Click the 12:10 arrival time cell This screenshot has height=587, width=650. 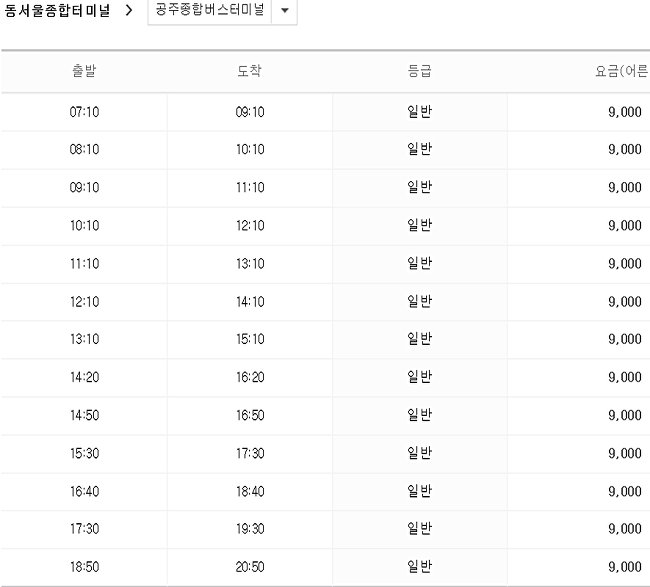(250, 226)
